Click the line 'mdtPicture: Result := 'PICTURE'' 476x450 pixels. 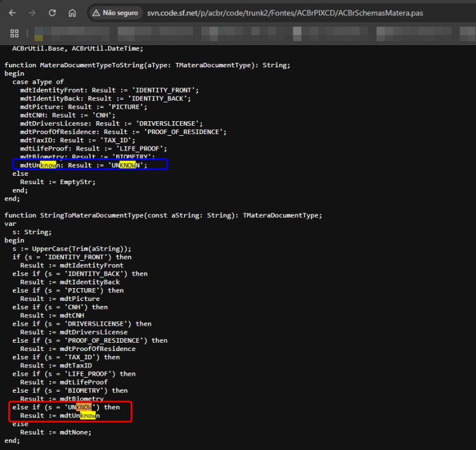[x=84, y=107]
